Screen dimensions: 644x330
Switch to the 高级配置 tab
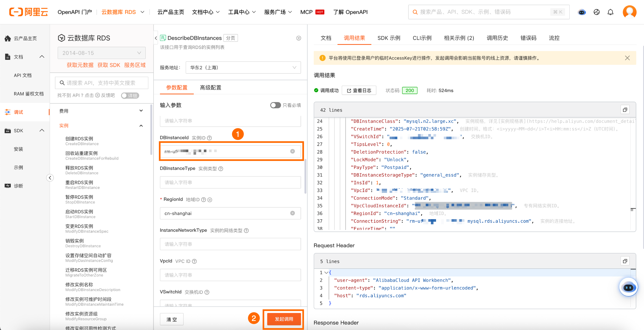pyautogui.click(x=211, y=88)
